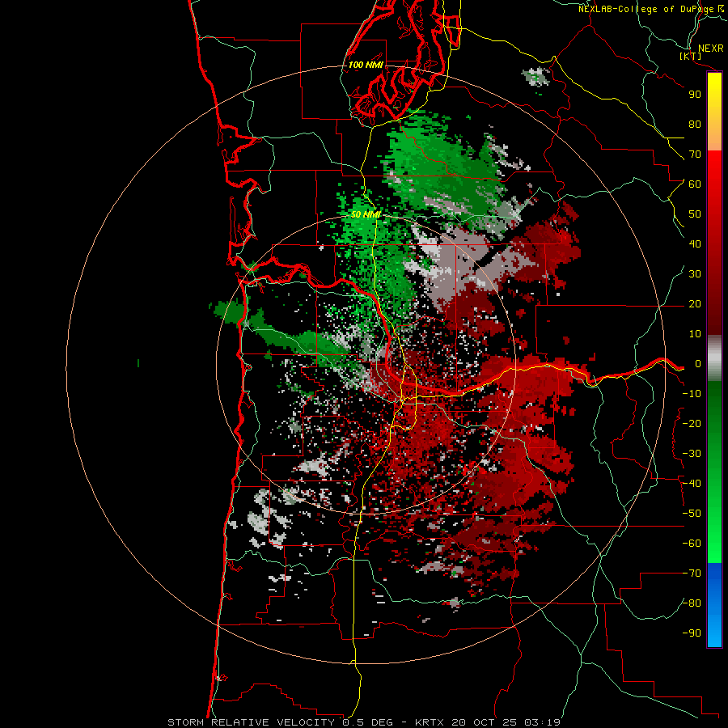Click the -70 value on velocity scale
The image size is (728, 728).
pyautogui.click(x=692, y=574)
